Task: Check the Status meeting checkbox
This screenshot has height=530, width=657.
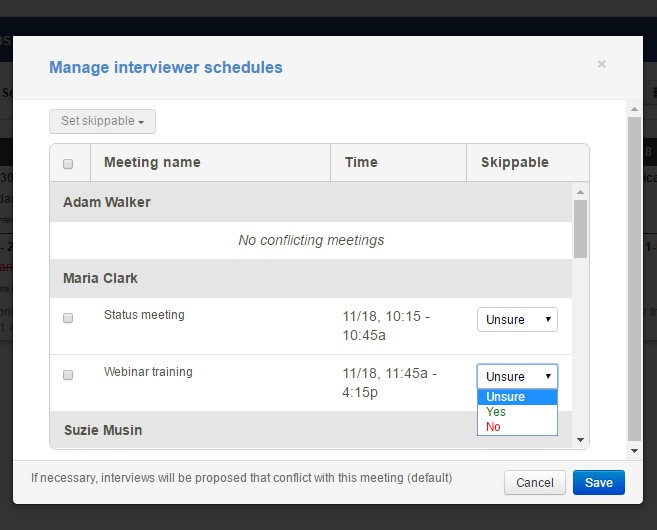Action: [68, 318]
